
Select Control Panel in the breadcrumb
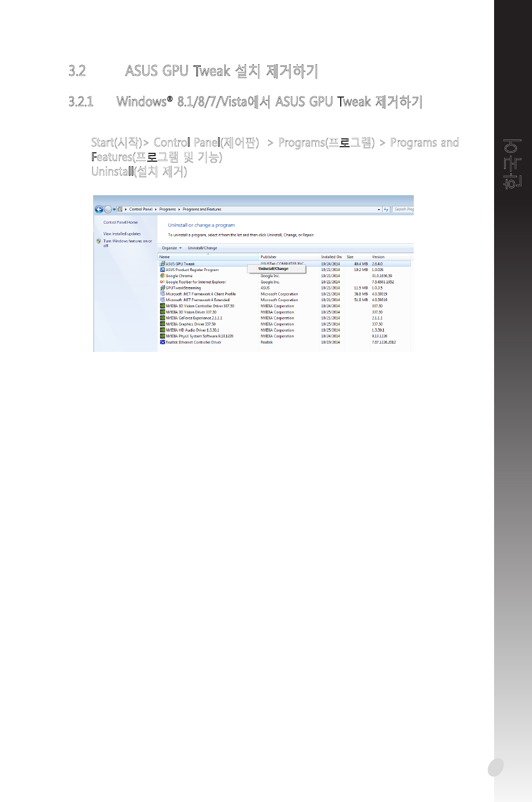(x=141, y=210)
